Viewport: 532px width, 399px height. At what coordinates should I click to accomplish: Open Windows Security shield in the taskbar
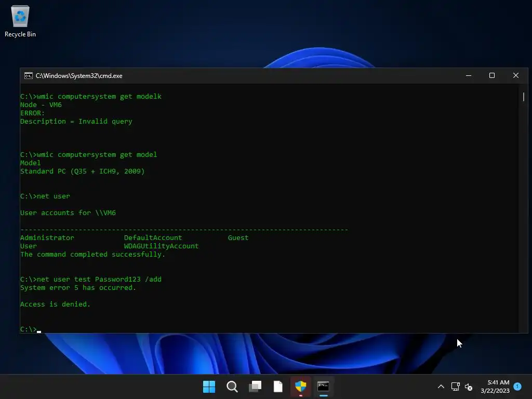[301, 387]
